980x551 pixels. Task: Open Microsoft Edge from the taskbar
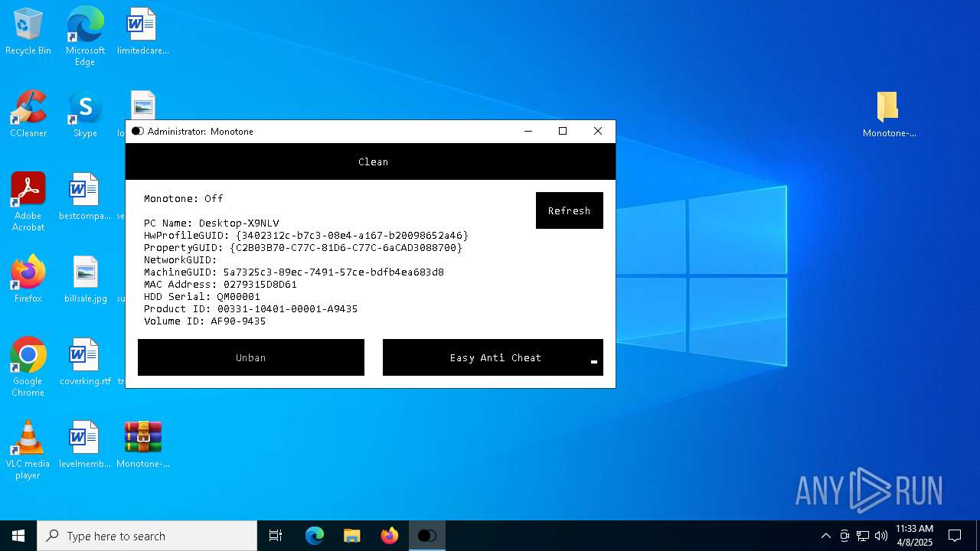(315, 536)
